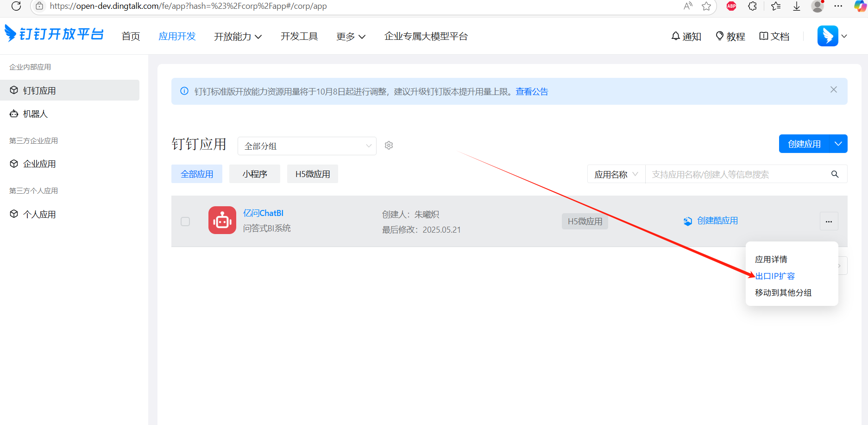Click the app search input field
The width and height of the screenshot is (868, 425).
(736, 174)
